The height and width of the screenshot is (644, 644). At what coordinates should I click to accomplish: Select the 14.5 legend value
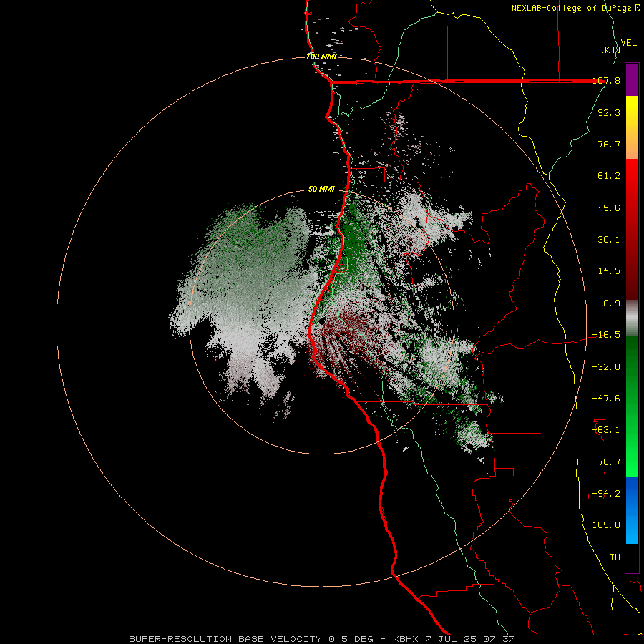pyautogui.click(x=609, y=271)
